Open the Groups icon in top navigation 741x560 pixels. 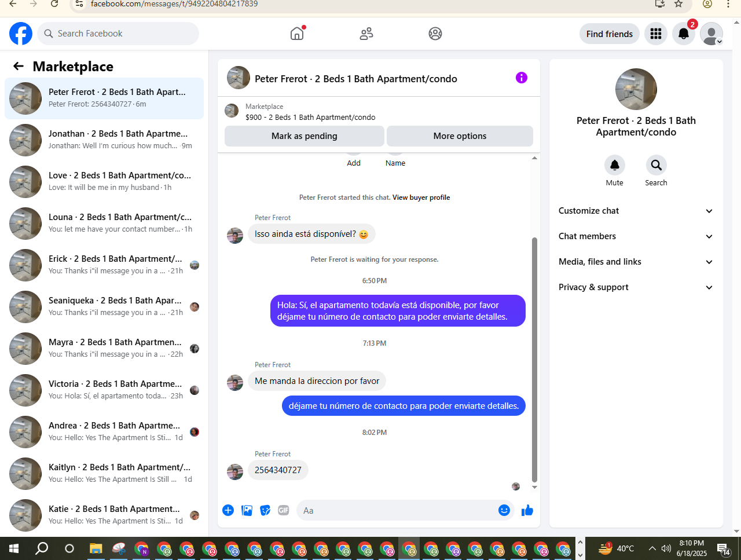point(435,34)
